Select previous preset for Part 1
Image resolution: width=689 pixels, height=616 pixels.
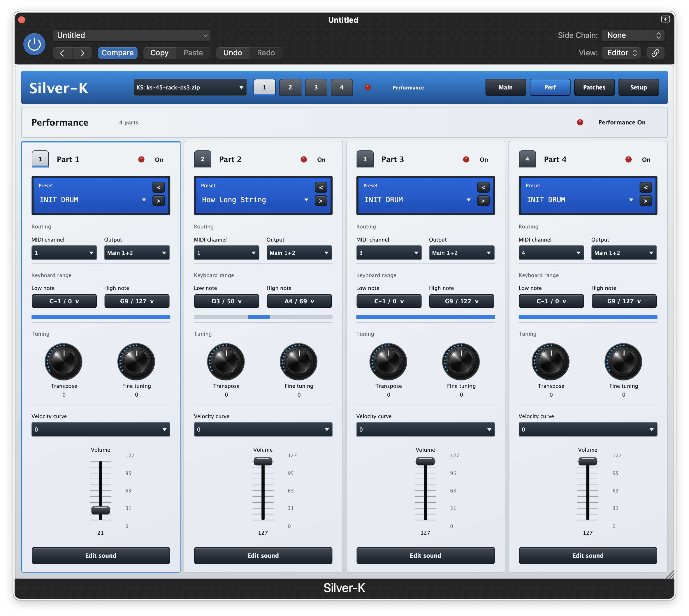159,187
